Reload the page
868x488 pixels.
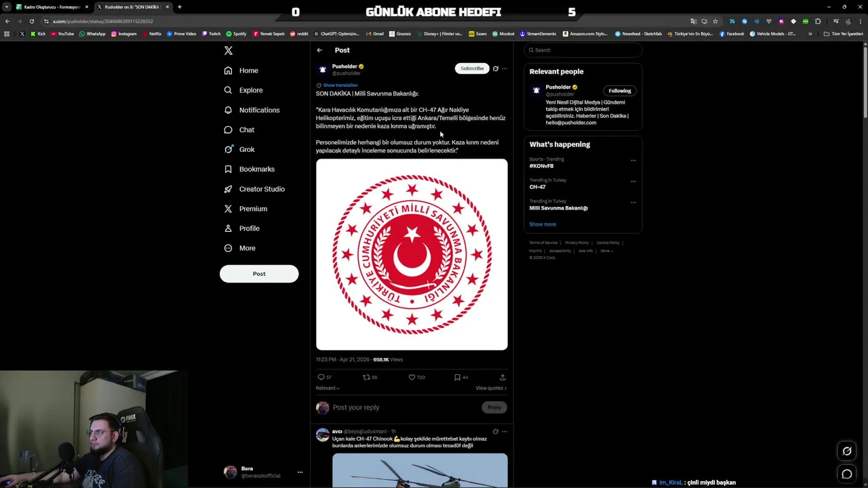(31, 21)
